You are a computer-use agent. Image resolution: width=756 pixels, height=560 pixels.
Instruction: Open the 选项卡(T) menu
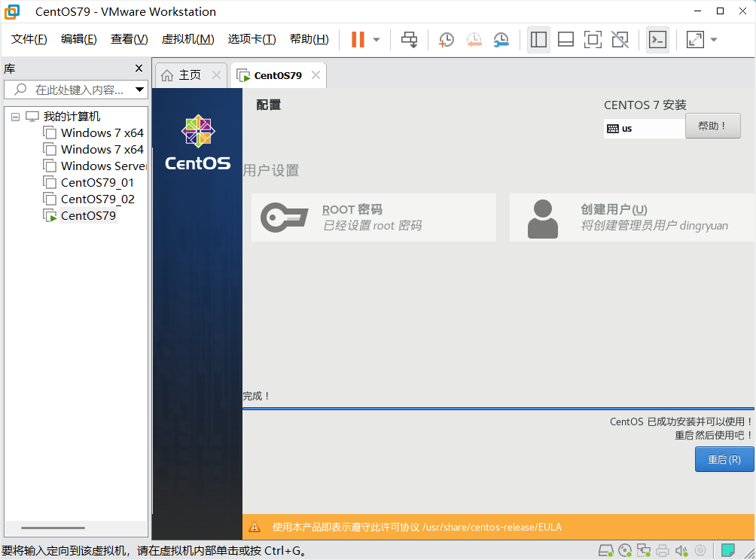(251, 39)
